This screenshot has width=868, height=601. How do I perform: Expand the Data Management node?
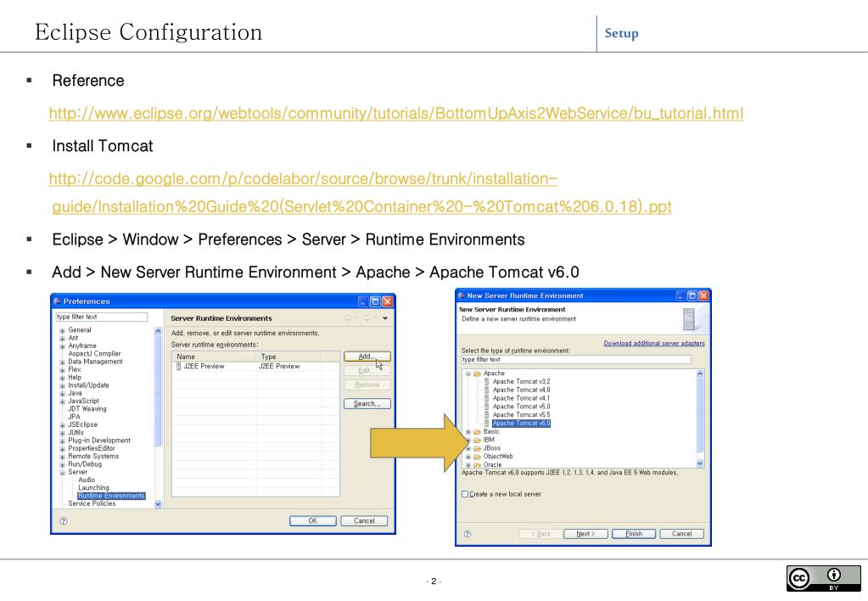[62, 362]
